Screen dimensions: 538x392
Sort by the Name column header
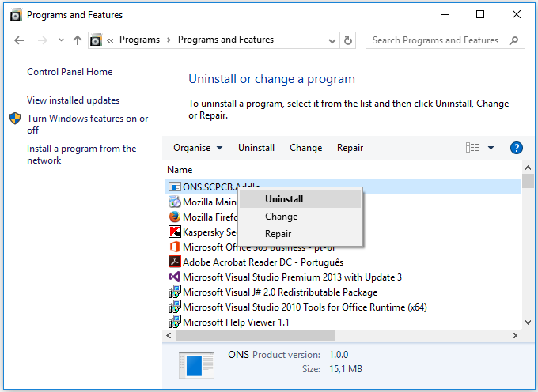(x=180, y=170)
